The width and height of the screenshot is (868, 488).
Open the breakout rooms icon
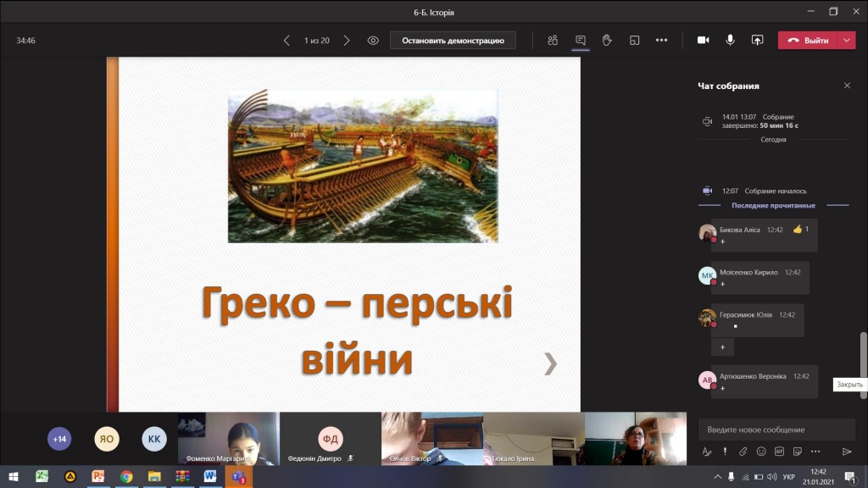[634, 41]
